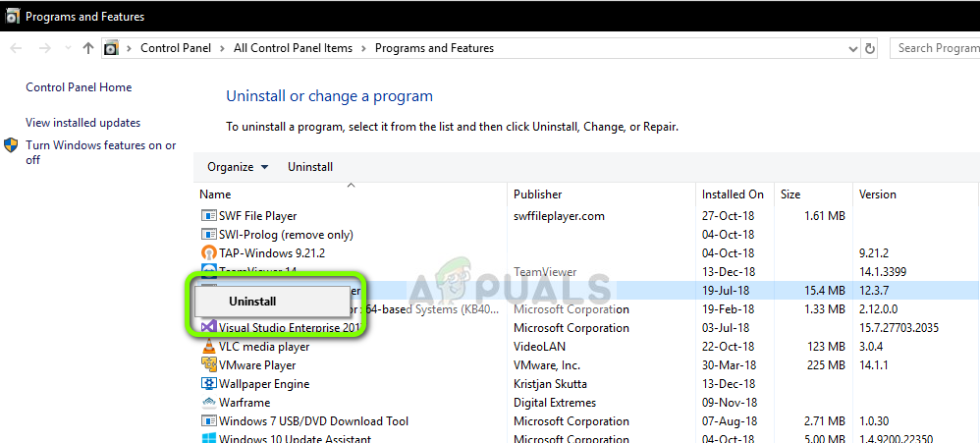The height and width of the screenshot is (443, 980).
Task: Click the 15.4 MB size value
Action: (x=823, y=291)
